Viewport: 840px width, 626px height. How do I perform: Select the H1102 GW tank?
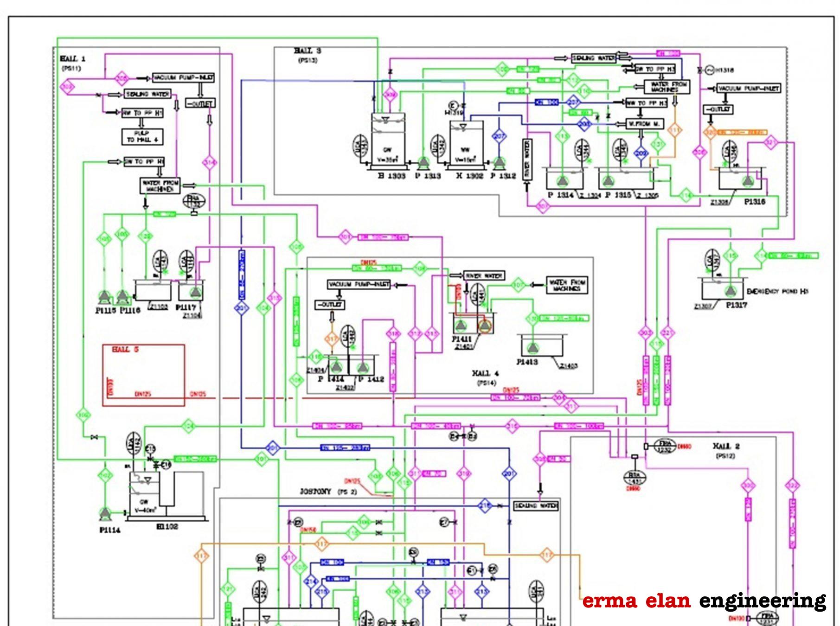pos(144,495)
